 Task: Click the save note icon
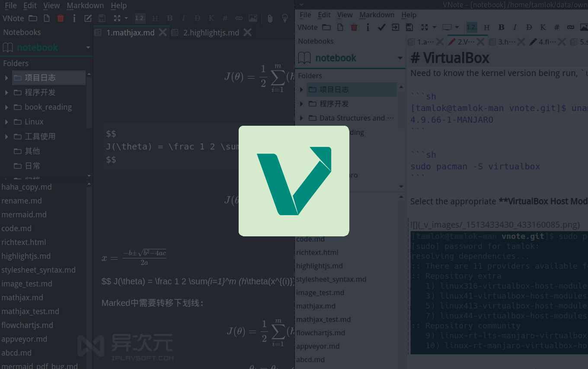click(102, 18)
